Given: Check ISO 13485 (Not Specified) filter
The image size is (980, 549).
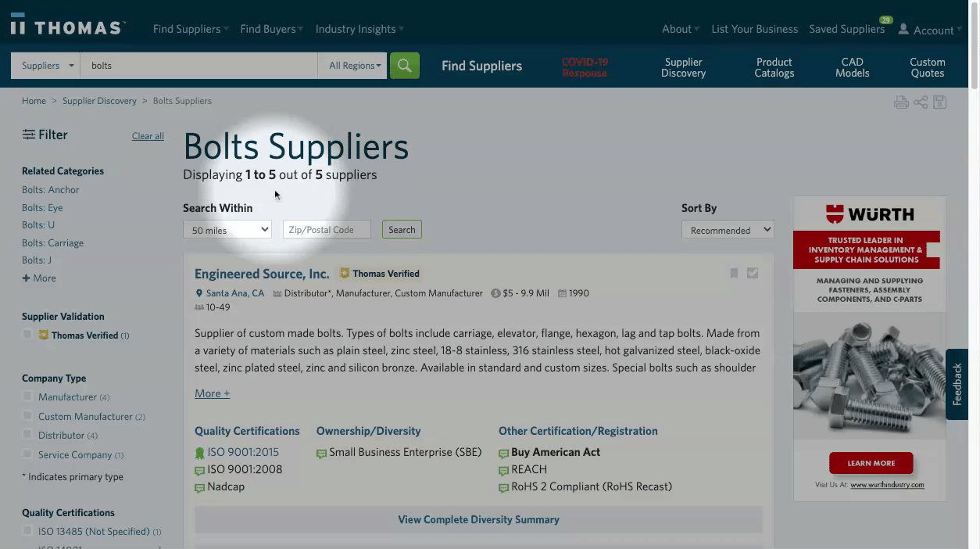Looking at the screenshot, I should click(x=27, y=531).
